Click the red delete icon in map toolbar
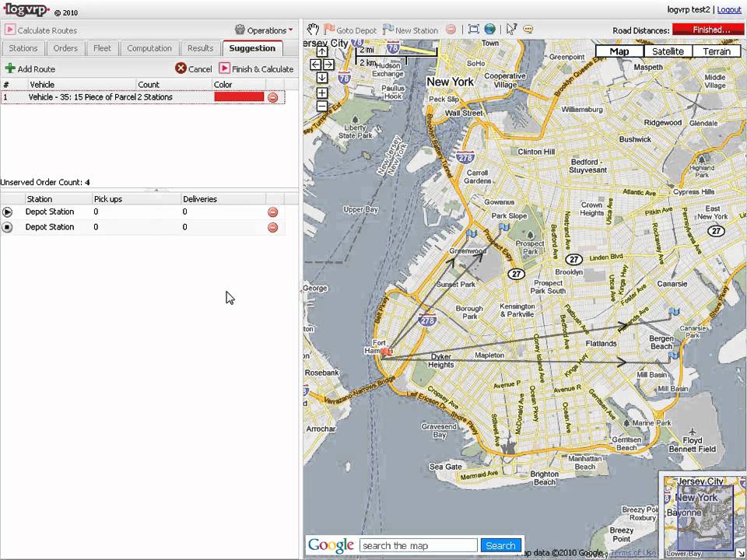 (x=451, y=30)
